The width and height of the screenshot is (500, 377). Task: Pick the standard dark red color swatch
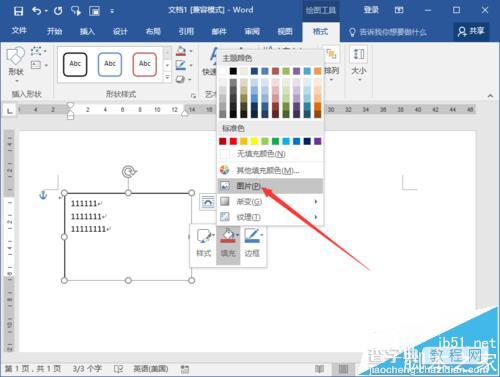tap(223, 141)
